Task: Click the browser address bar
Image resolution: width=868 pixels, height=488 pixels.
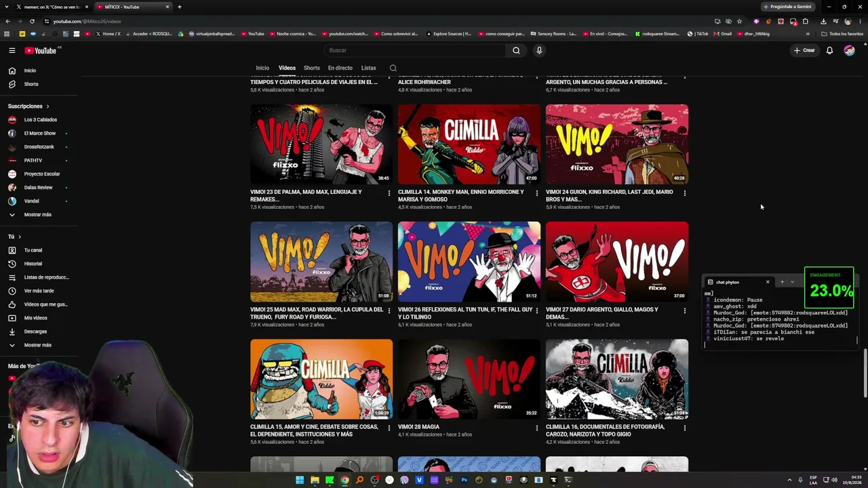Action: [x=380, y=21]
